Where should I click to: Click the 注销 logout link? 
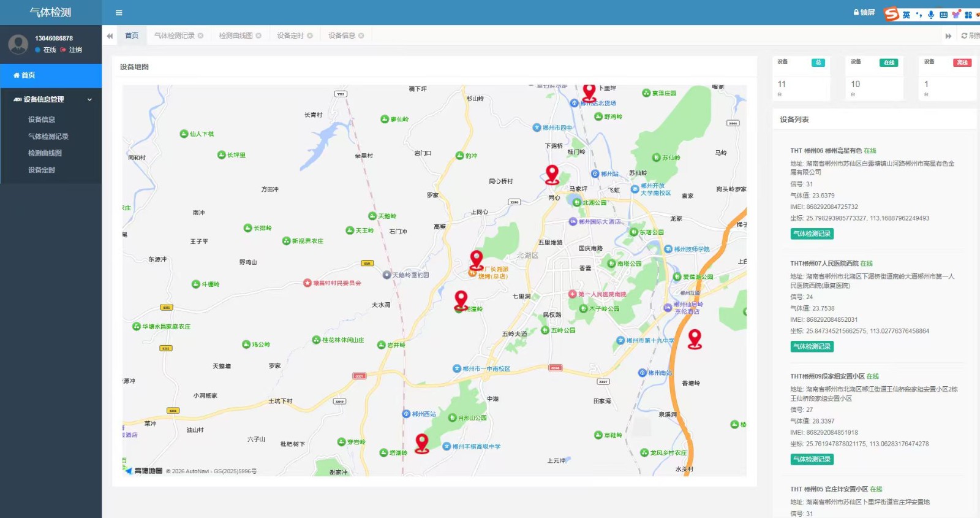75,50
